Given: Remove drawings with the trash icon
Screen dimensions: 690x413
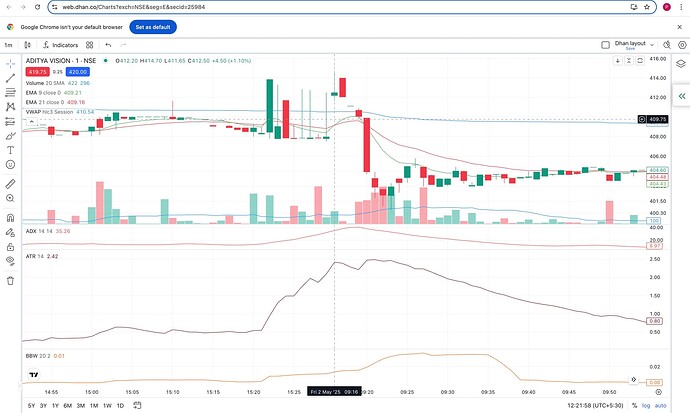Looking at the screenshot, I should [11, 281].
